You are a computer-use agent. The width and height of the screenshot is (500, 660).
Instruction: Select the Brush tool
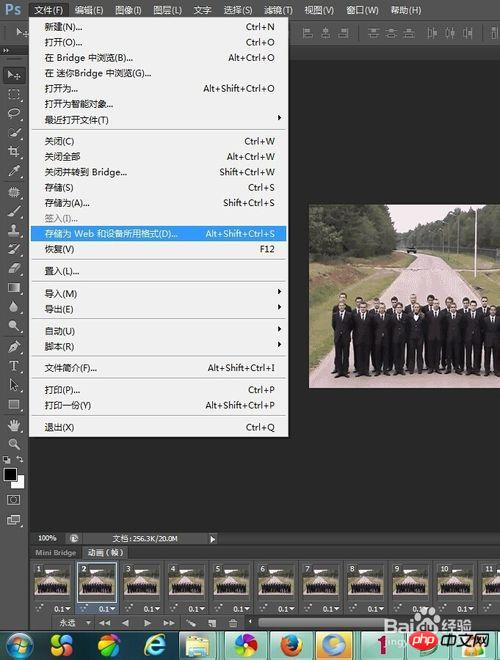click(14, 211)
